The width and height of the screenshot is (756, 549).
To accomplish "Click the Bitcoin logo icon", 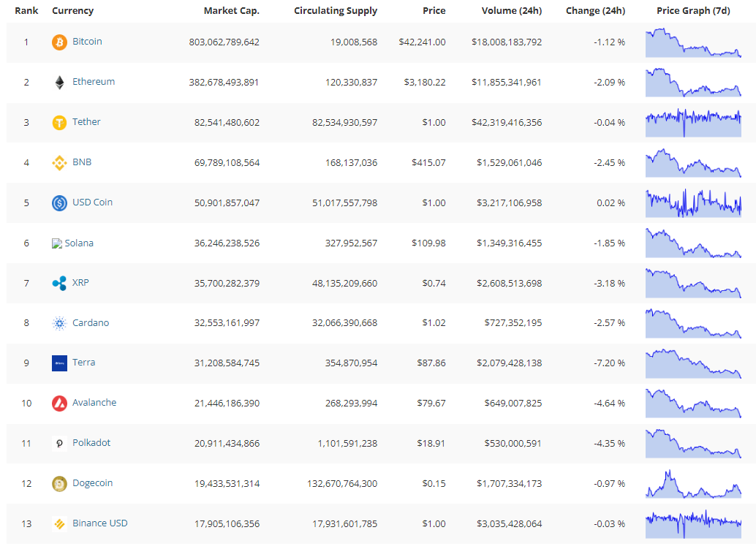I will click(x=59, y=42).
